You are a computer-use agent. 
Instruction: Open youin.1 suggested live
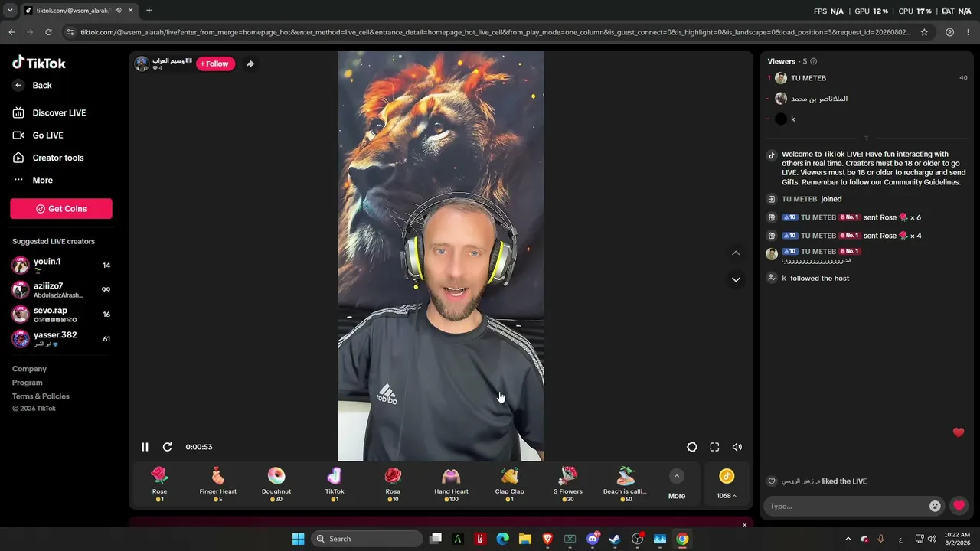click(x=61, y=265)
